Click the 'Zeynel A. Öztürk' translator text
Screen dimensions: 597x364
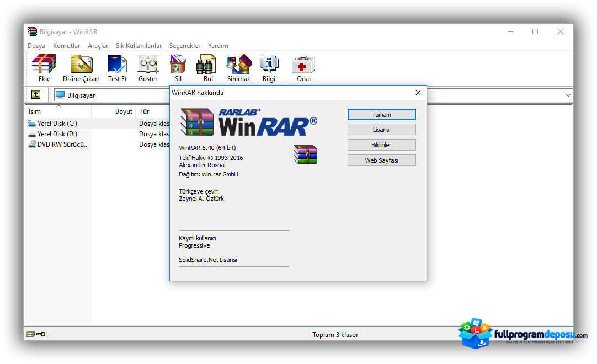[x=201, y=199]
